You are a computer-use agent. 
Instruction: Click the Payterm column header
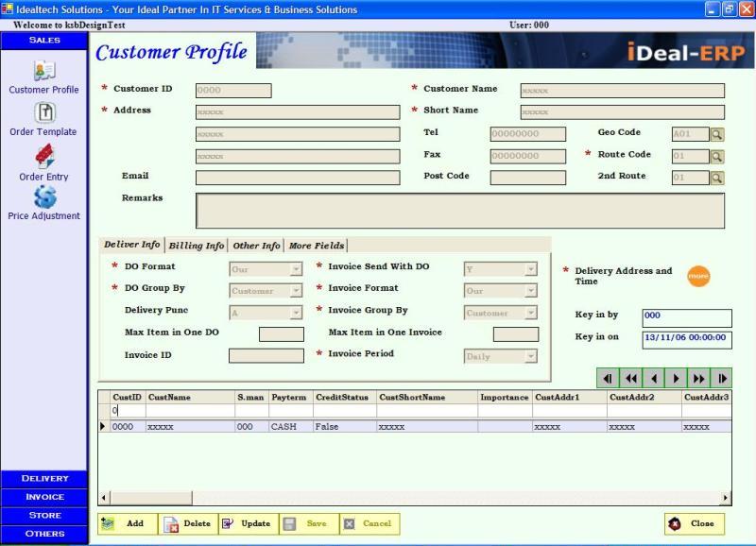(x=291, y=398)
